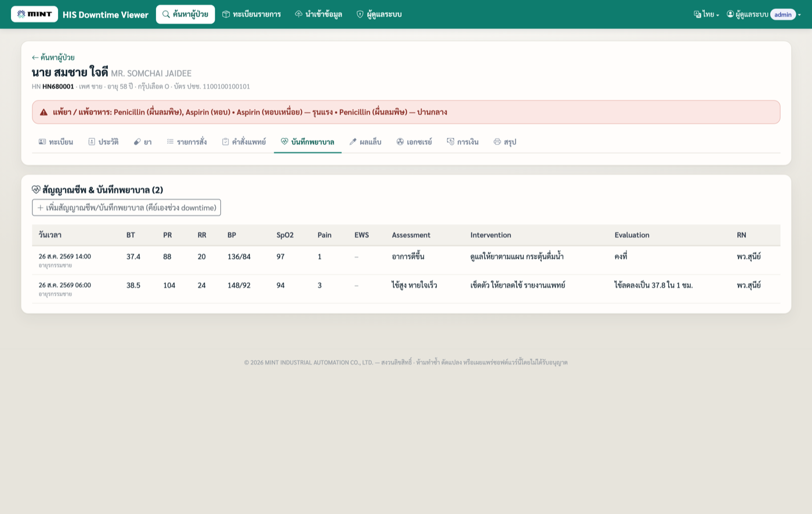Click the box icon beside ทะเบียนรายการ
Screen dimensions: 812x514
point(226,15)
